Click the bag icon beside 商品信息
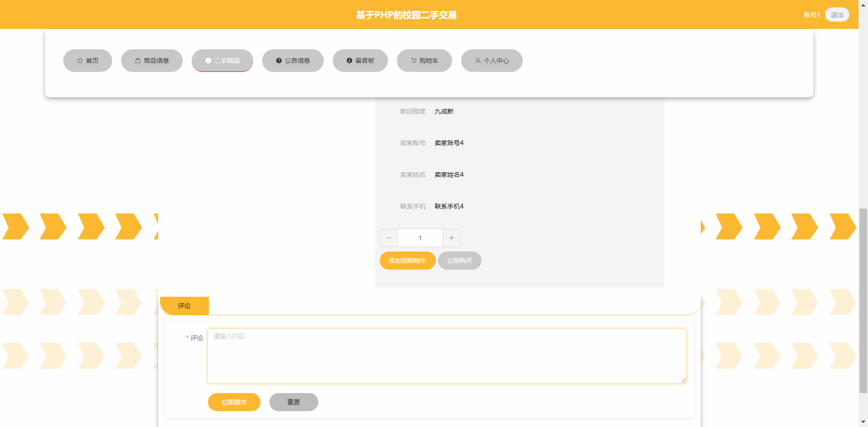This screenshot has width=868, height=427. (x=138, y=61)
